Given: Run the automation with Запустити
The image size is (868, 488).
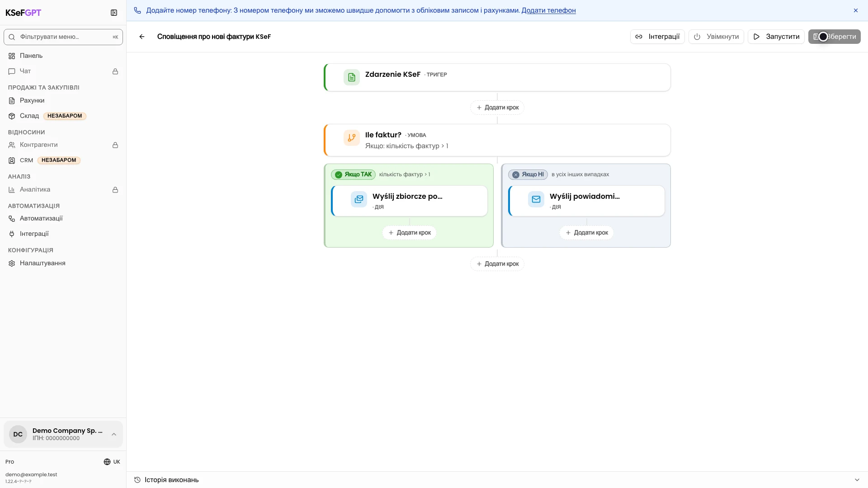Looking at the screenshot, I should coord(776,37).
